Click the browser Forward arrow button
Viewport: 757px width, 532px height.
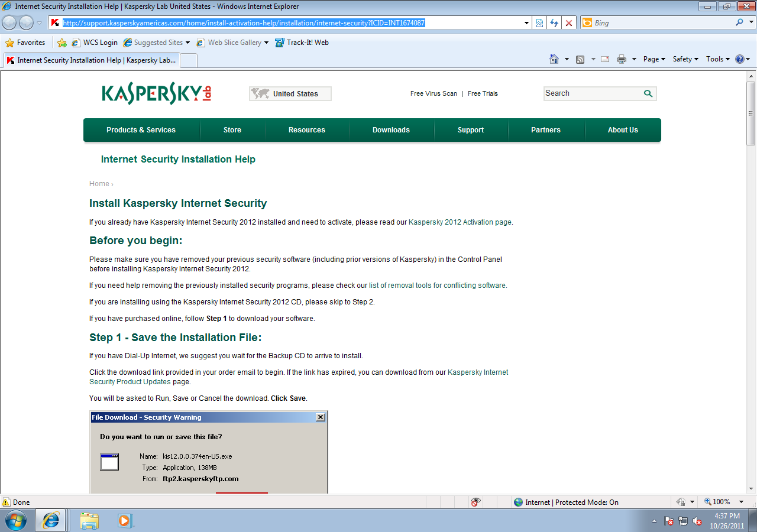(26, 23)
